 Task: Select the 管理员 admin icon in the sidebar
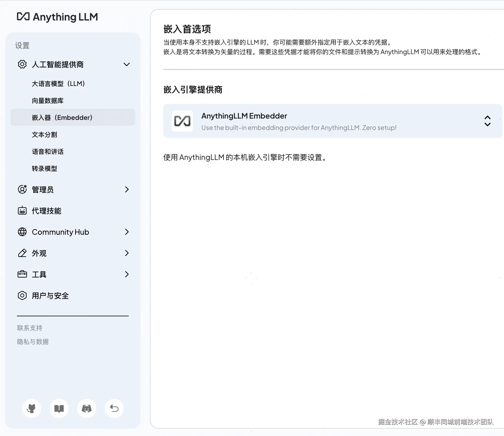click(22, 189)
